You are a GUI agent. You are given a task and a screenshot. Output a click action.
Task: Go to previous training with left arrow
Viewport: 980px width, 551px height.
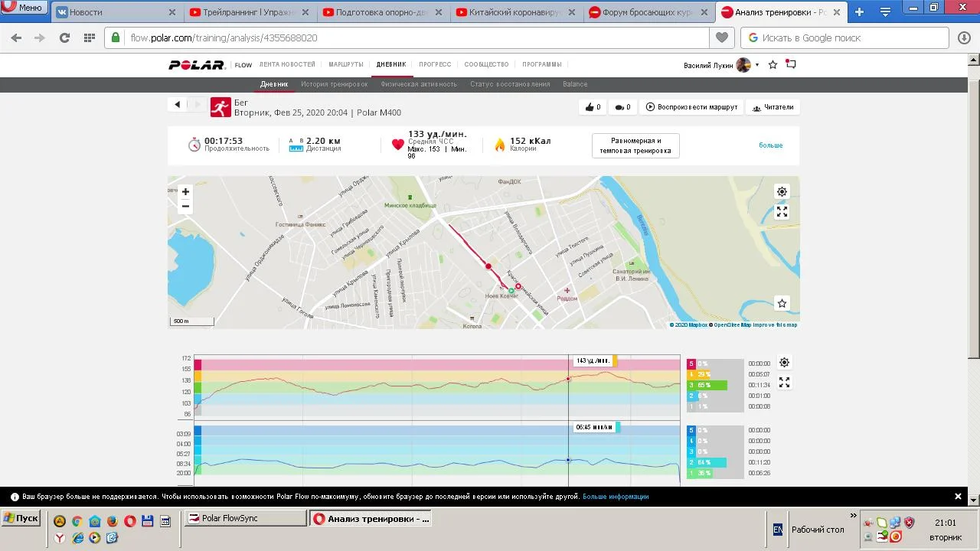(178, 105)
